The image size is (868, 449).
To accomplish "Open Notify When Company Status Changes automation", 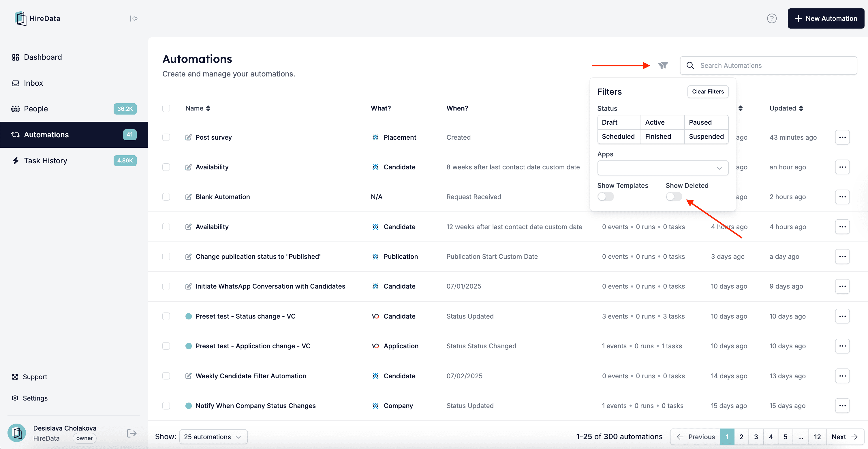I will coord(255,405).
